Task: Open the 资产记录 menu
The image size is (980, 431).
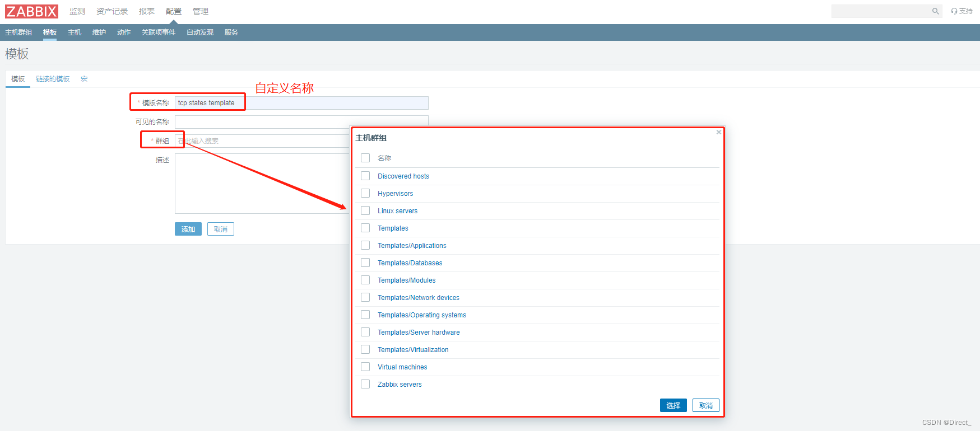Action: 112,11
